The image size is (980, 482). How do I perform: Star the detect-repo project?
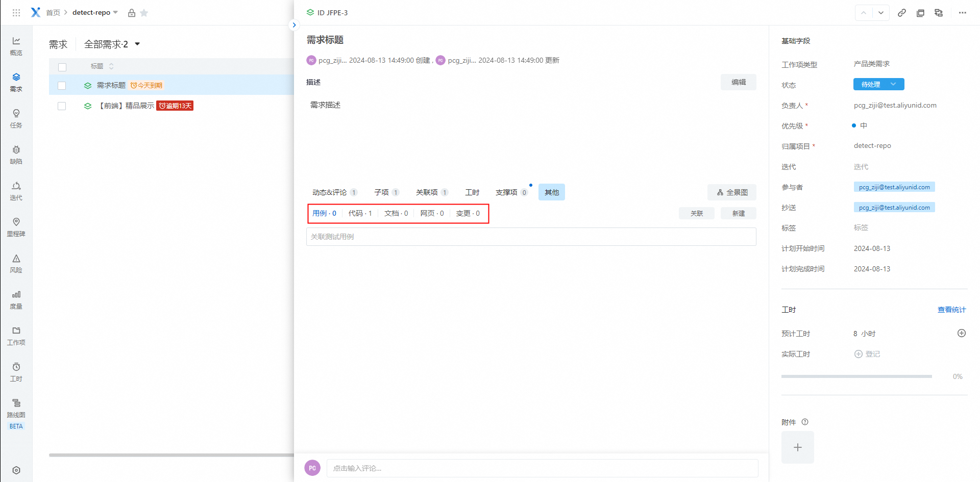[144, 13]
